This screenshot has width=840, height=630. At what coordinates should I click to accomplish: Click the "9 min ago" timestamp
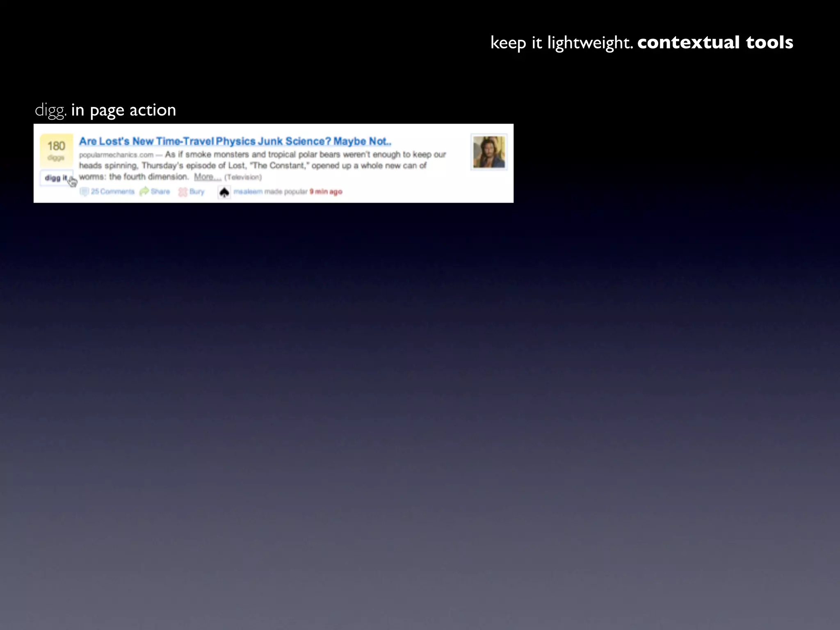click(326, 192)
